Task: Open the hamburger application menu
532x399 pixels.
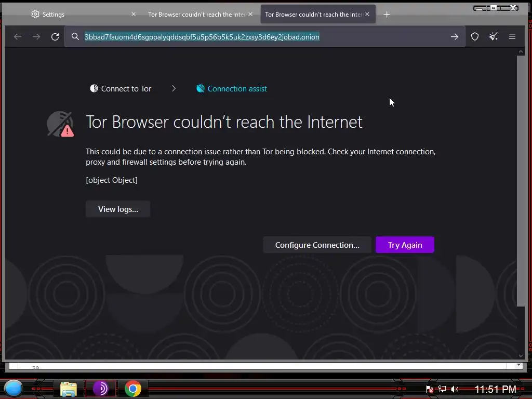Action: pyautogui.click(x=512, y=36)
